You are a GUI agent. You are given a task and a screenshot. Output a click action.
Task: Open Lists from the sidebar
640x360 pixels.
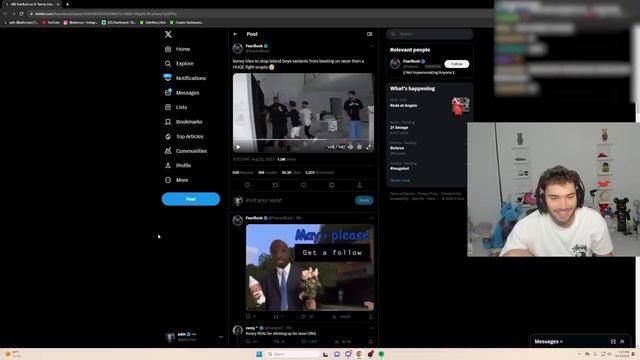(176, 107)
